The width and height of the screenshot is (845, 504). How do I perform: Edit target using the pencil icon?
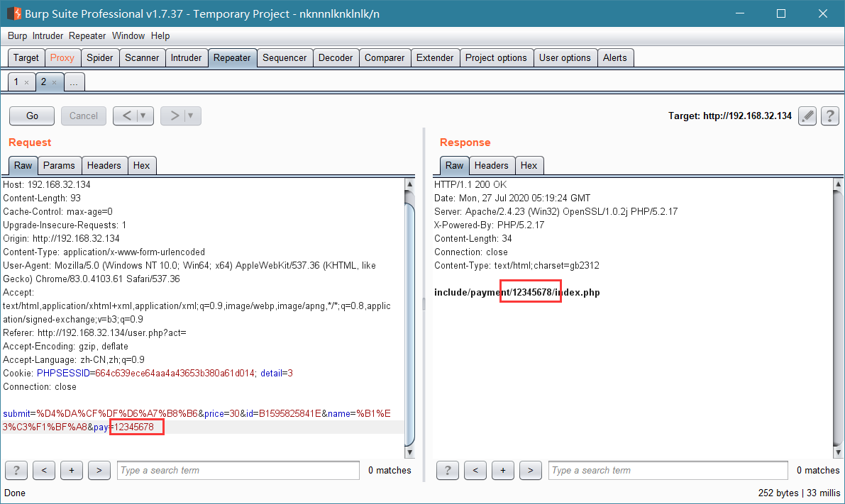point(807,116)
